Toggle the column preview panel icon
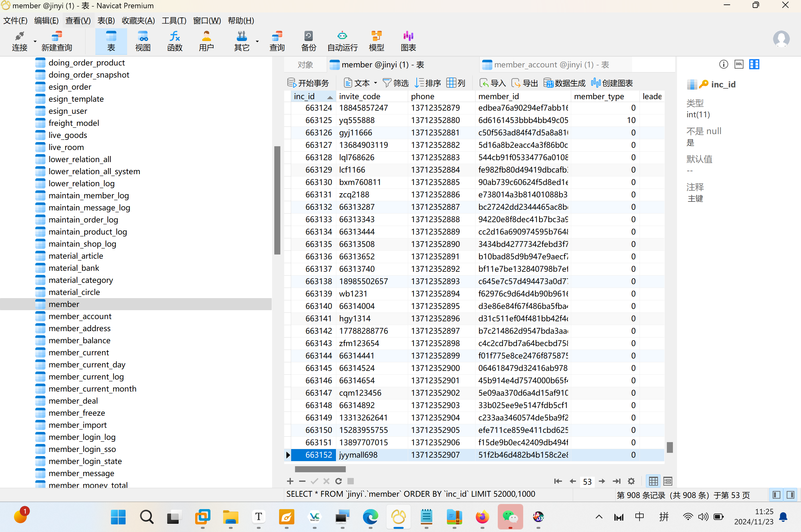This screenshot has height=532, width=801. click(754, 64)
